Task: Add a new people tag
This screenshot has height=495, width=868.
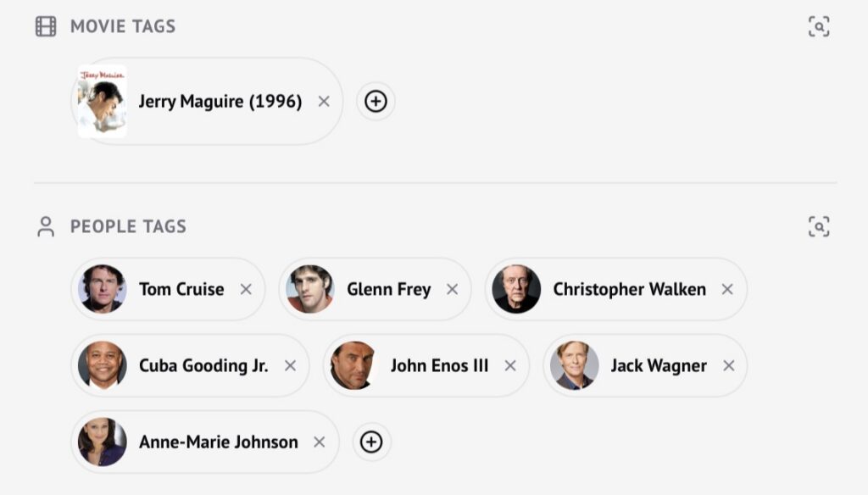Action: point(371,442)
